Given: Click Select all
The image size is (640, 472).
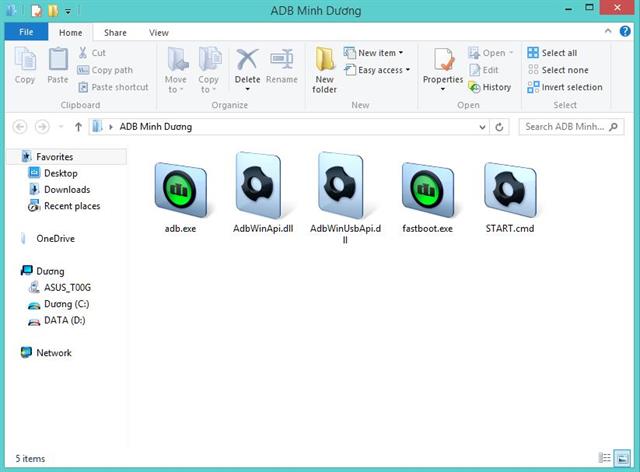Looking at the screenshot, I should tap(552, 53).
